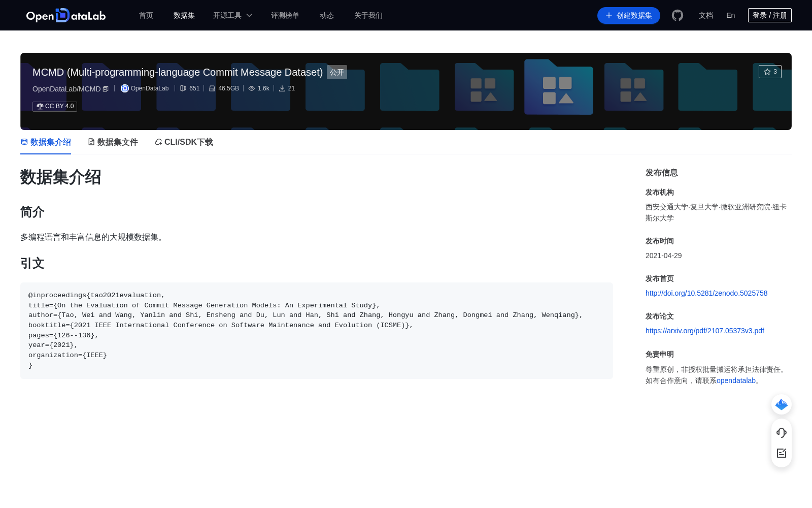Click the opendatalab contact link
This screenshot has height=508, width=812.
pos(736,380)
